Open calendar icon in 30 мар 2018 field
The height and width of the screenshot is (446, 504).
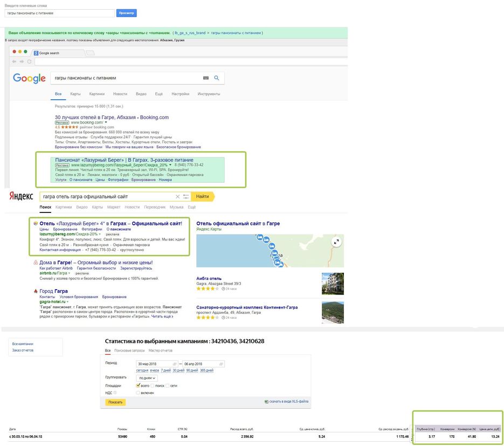[175, 364]
